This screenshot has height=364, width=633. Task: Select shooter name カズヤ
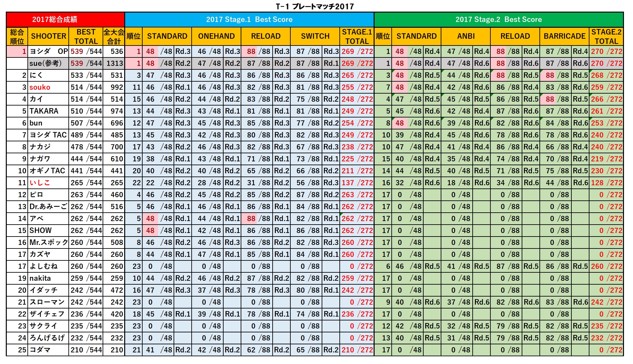point(40,254)
